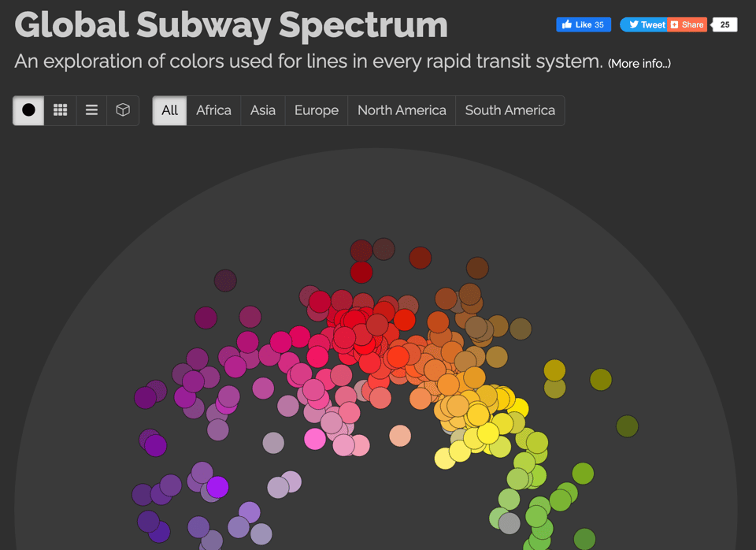This screenshot has width=756, height=550.
Task: Click the Facebook Share button
Action: [x=686, y=24]
